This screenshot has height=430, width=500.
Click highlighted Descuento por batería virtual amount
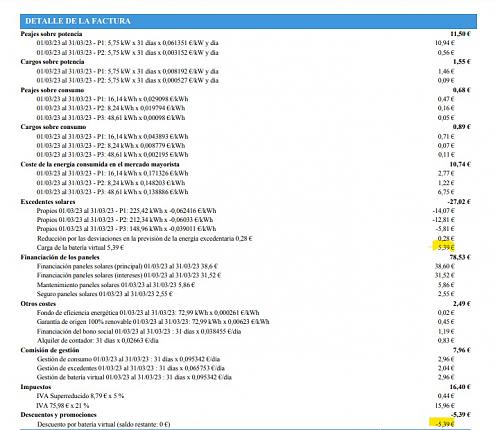coord(443,423)
